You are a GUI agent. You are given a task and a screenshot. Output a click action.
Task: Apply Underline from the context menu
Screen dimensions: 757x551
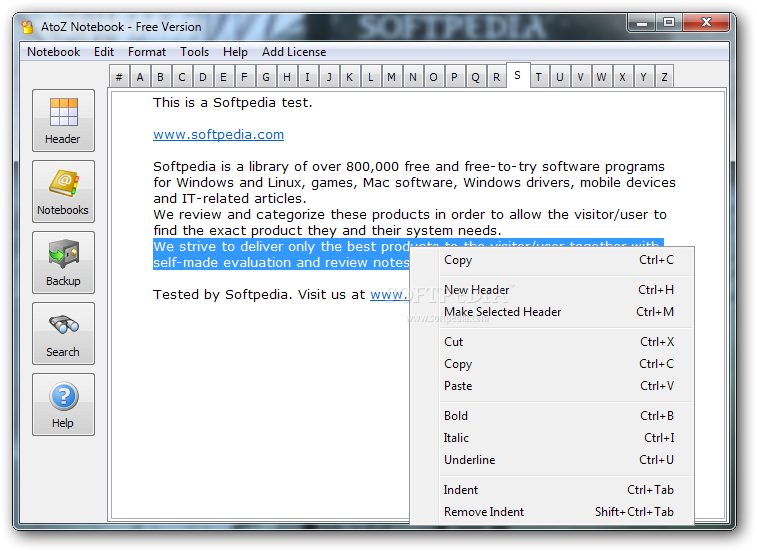coord(552,460)
